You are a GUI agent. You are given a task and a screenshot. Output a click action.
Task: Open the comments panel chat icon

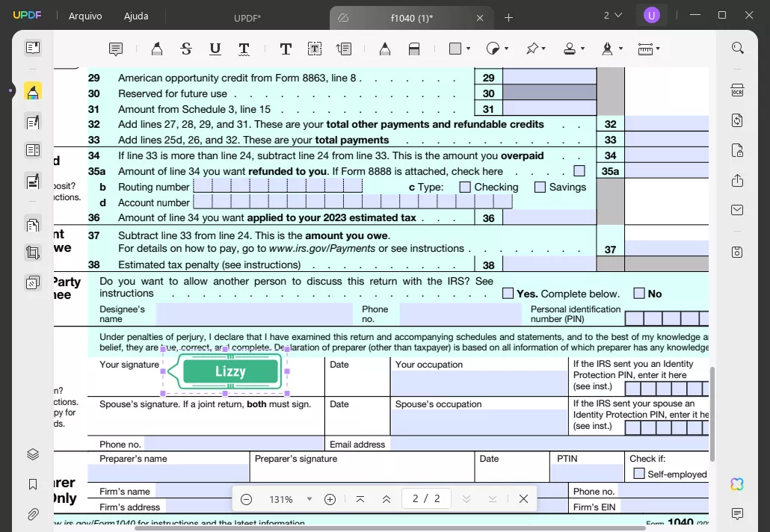click(x=738, y=514)
